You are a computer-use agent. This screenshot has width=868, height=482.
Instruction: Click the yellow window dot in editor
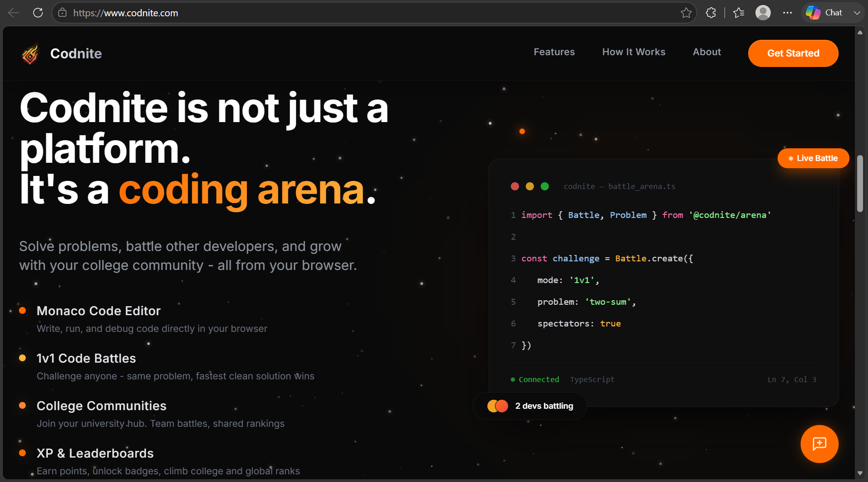click(530, 186)
